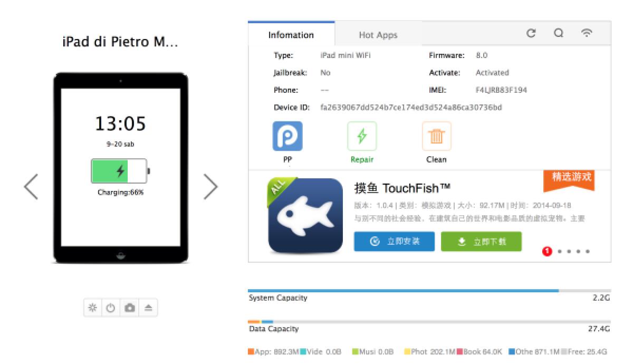Open the PP app store icon
The width and height of the screenshot is (633, 364).
[x=287, y=136]
